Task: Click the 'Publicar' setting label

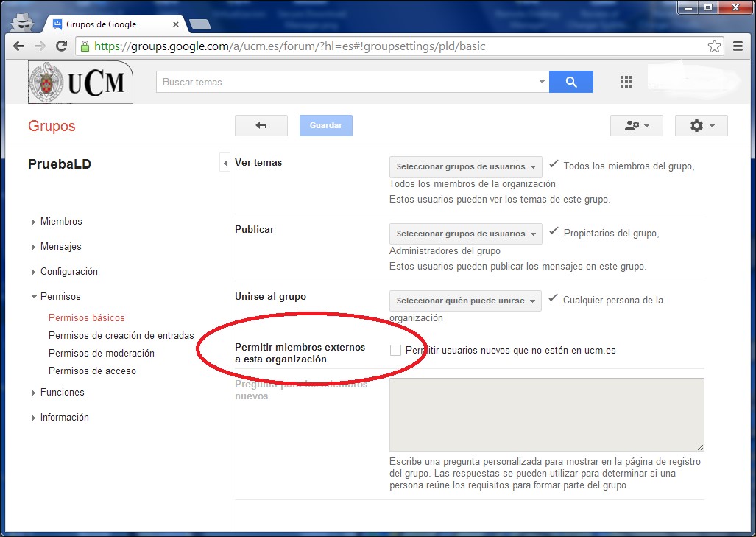Action: click(x=254, y=230)
